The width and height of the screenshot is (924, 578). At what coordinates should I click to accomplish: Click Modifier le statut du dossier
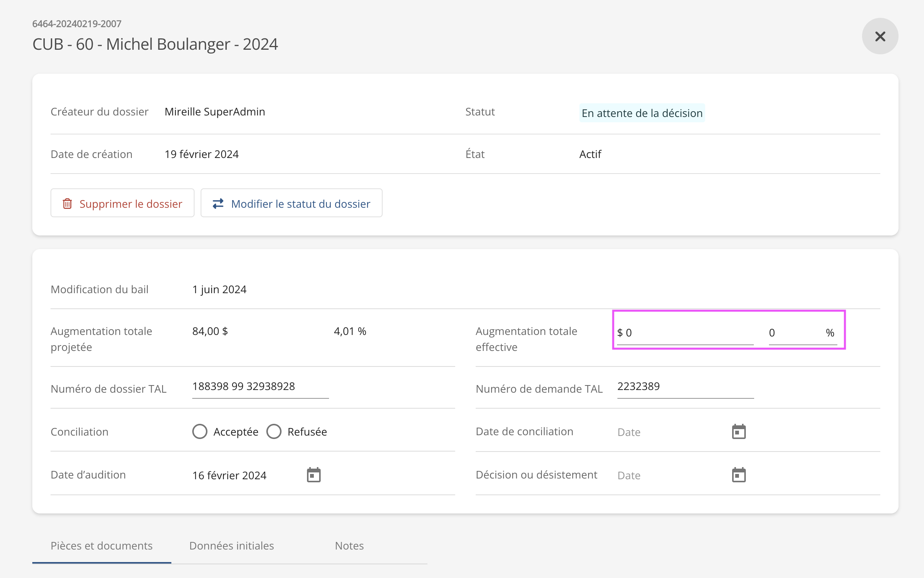(291, 203)
